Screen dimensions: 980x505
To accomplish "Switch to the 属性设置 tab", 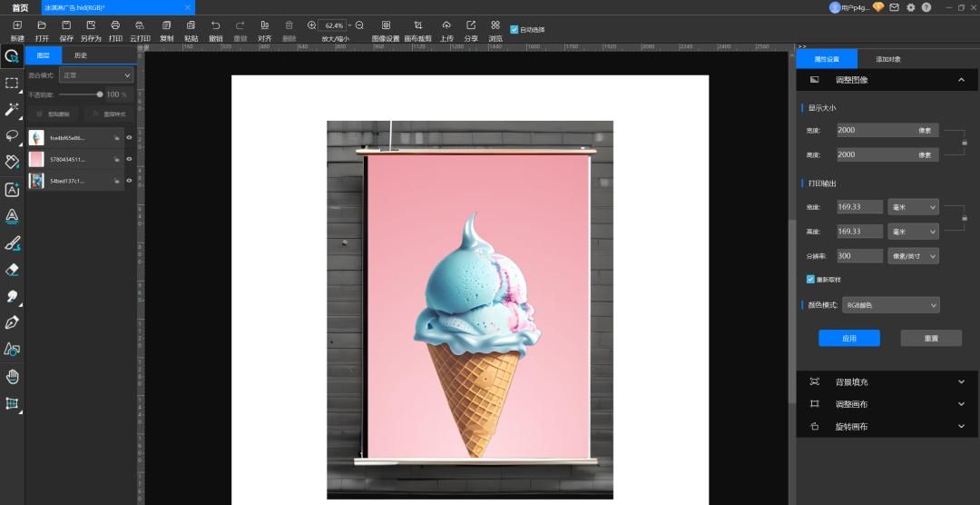I will pyautogui.click(x=827, y=59).
